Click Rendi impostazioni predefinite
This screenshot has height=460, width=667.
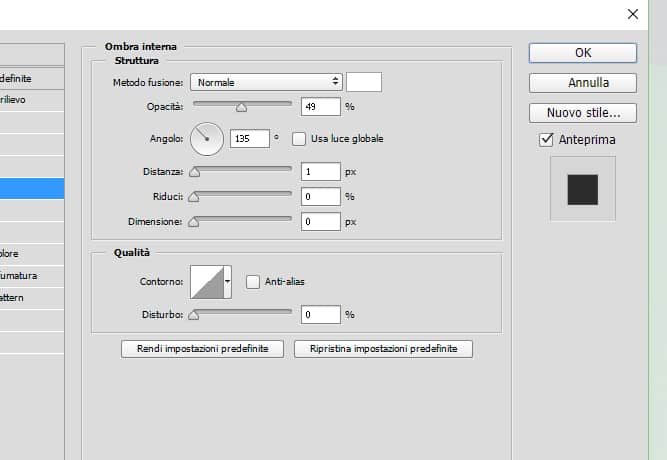[202, 349]
